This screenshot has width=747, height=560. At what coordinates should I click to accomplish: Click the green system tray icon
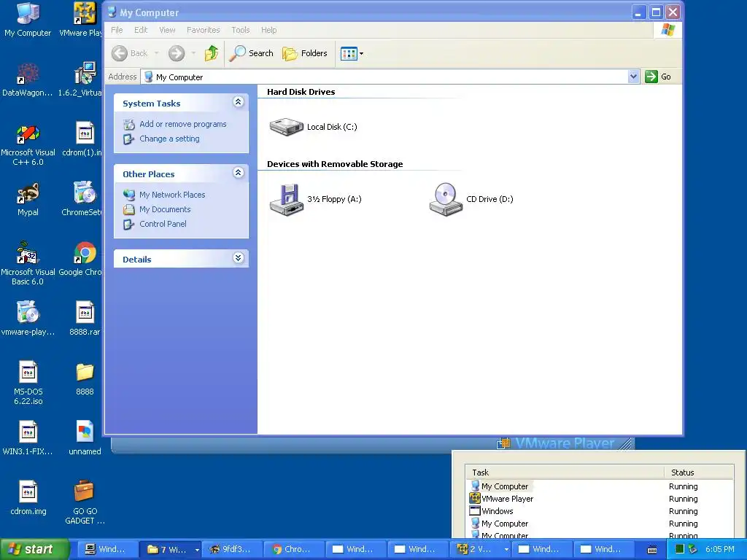[681, 550]
